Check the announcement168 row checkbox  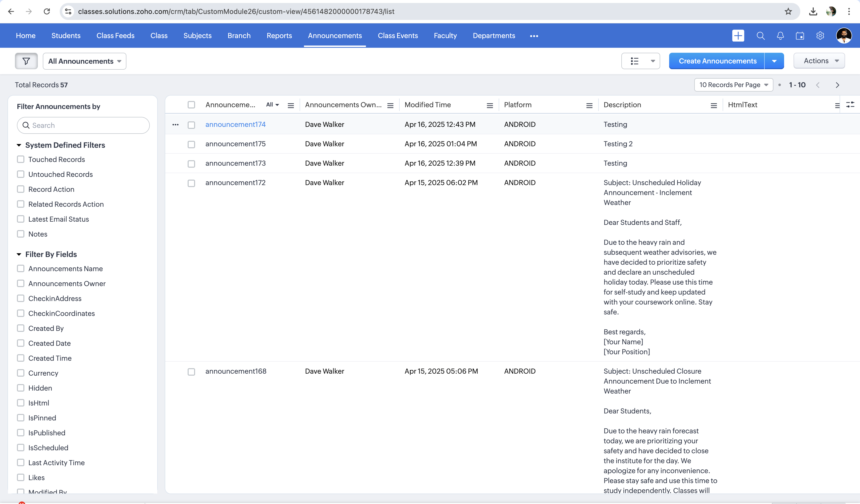191,372
